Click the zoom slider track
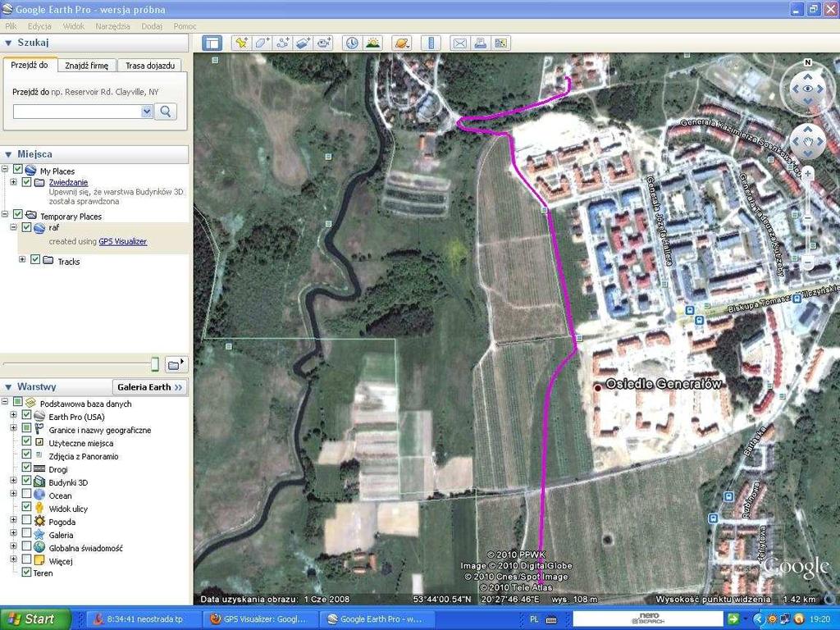 (808, 218)
